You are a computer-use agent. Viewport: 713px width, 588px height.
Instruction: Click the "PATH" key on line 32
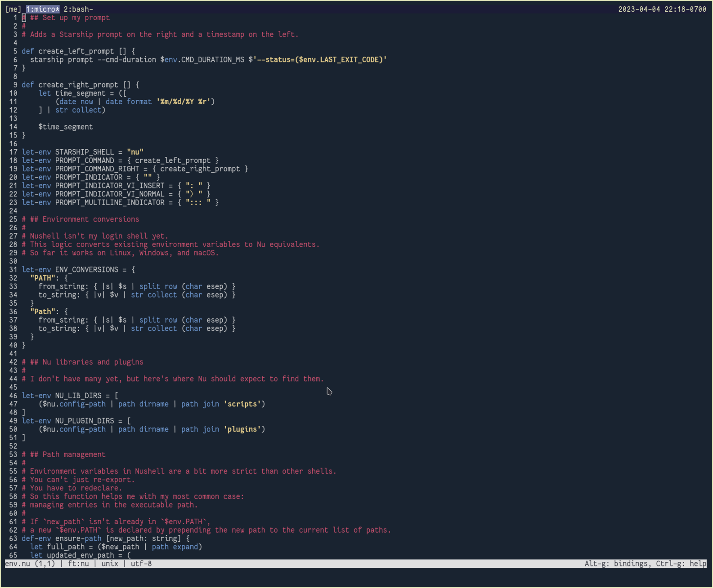(43, 278)
